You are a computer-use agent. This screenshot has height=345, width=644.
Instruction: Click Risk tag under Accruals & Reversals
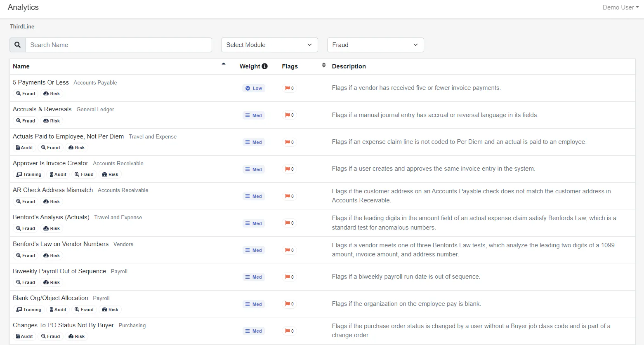[x=52, y=121]
